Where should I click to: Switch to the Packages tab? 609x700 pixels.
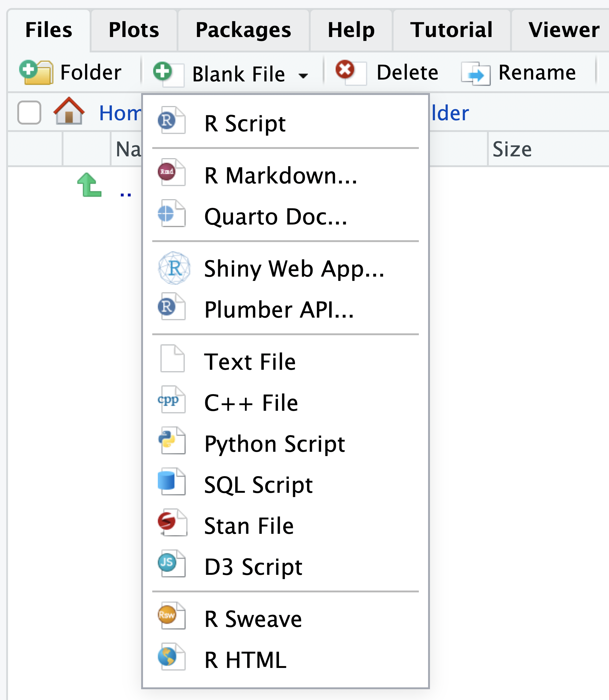pos(243,30)
